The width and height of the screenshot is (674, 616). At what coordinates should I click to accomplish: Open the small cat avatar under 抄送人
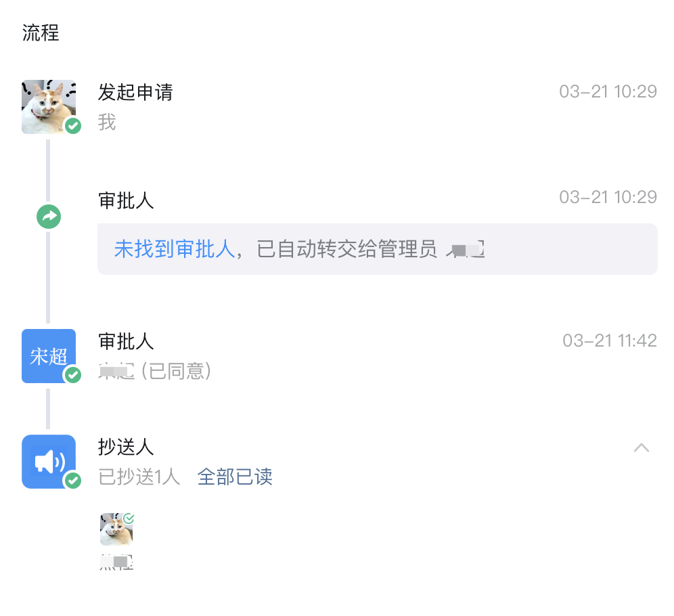(116, 529)
